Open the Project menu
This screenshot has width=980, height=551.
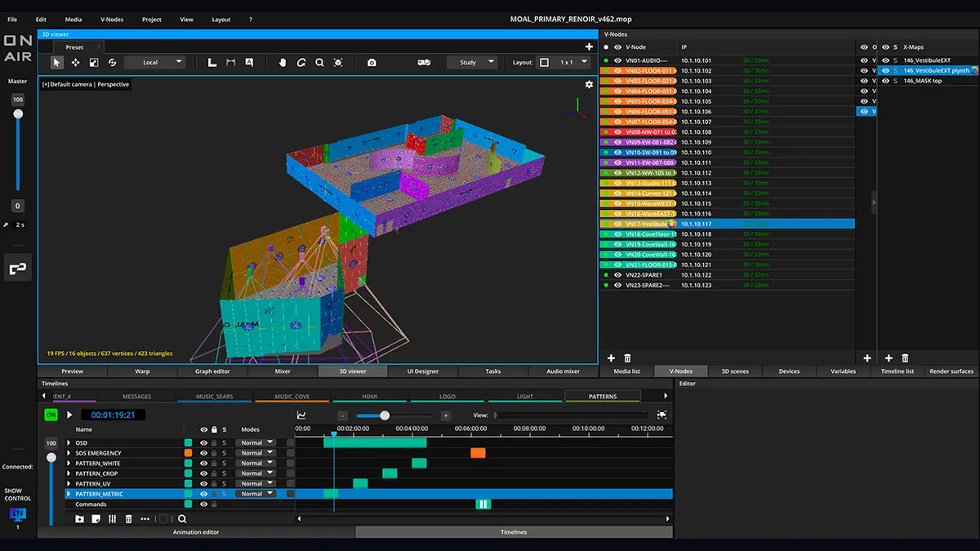tap(151, 19)
